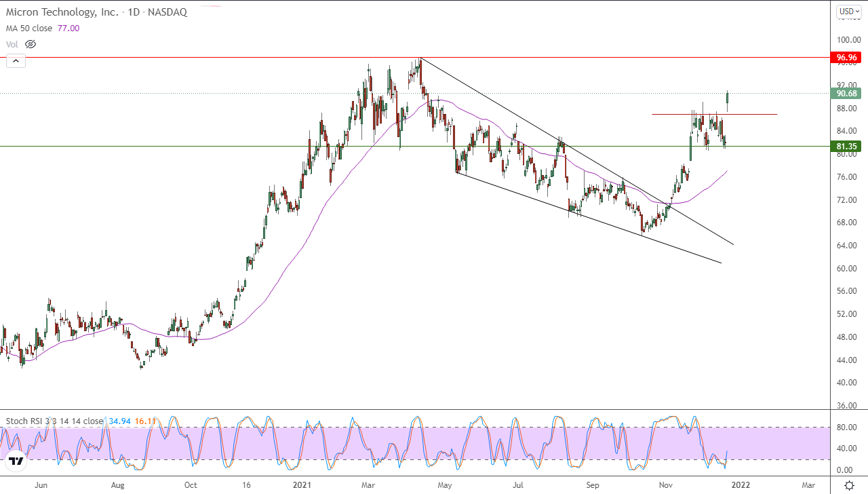
Task: Click the 84.00 price axis label
Action: pyautogui.click(x=847, y=131)
